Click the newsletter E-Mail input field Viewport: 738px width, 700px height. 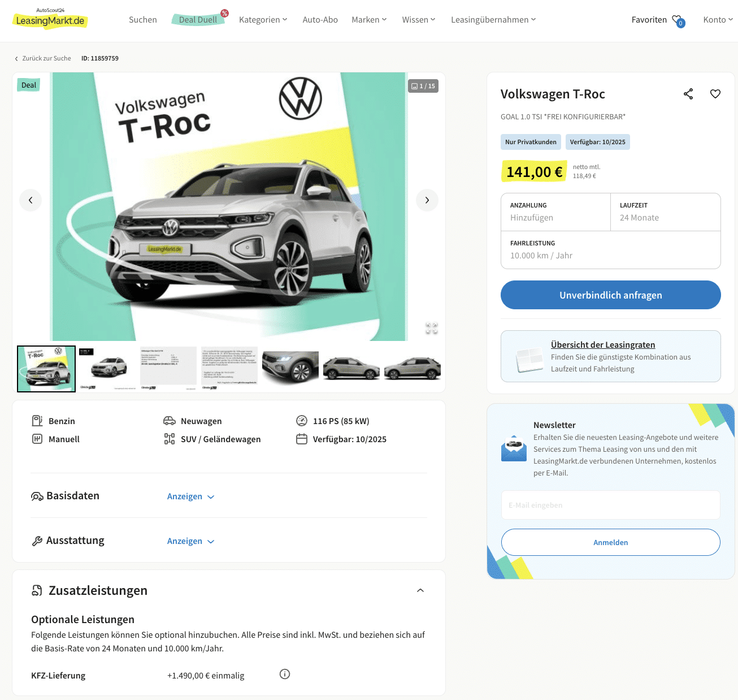[x=611, y=505]
